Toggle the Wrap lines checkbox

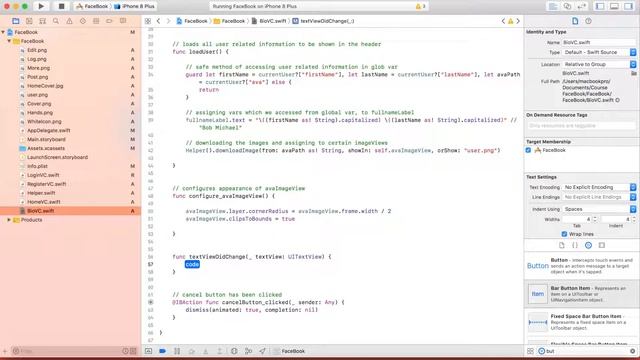pyautogui.click(x=564, y=234)
